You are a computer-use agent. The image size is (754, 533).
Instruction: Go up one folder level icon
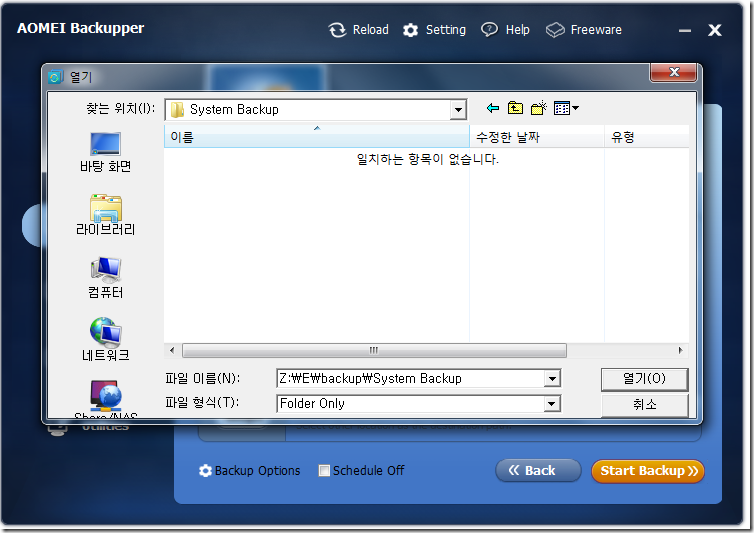tap(515, 108)
